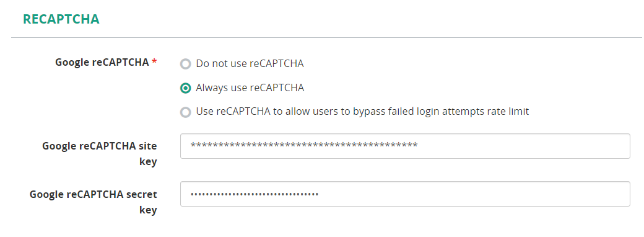Click the 'Google reCAPTCHA' required field label
This screenshot has height=237, width=644.
[x=102, y=62]
